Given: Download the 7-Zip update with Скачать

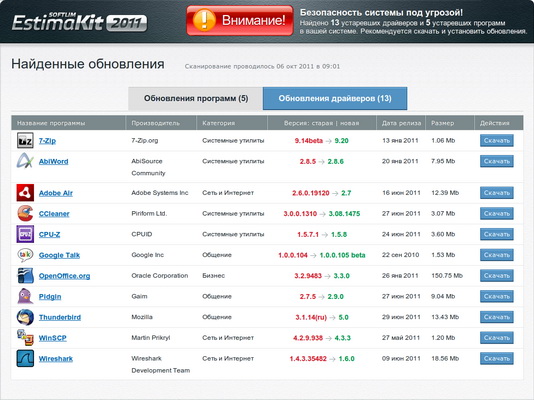Looking at the screenshot, I should 497,140.
